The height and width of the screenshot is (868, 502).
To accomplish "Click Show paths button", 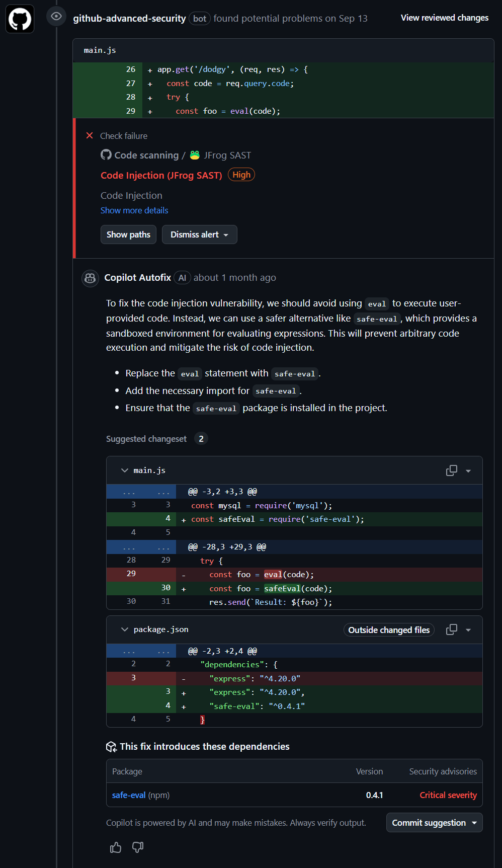I will 128,234.
